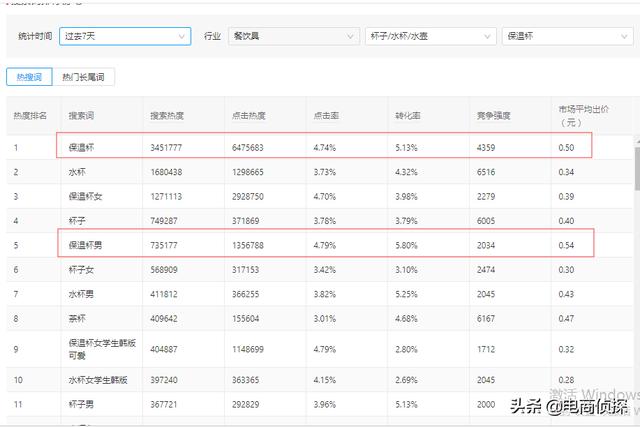640x427 pixels.
Task: Click click heat value 2928750
Action: coord(248,196)
